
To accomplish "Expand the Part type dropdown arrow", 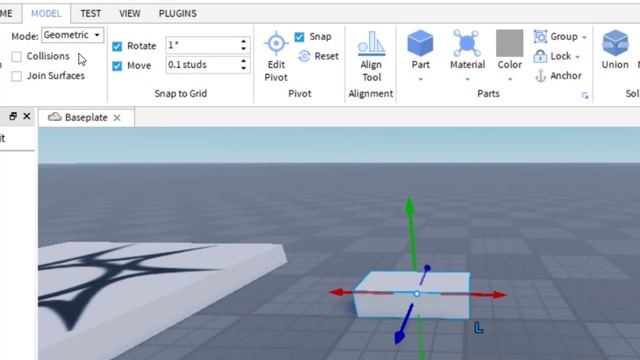I will point(420,79).
